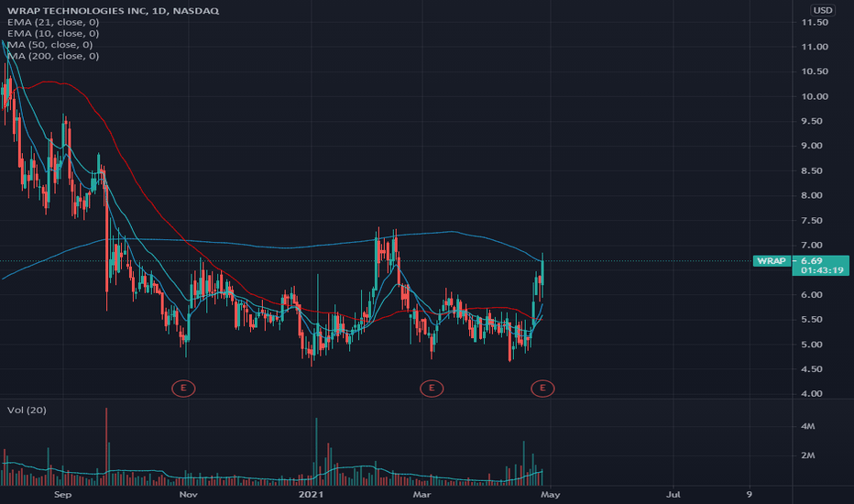Click the WRAP TECHNOLOGIES INC chart title
854x504 pixels.
click(114, 10)
